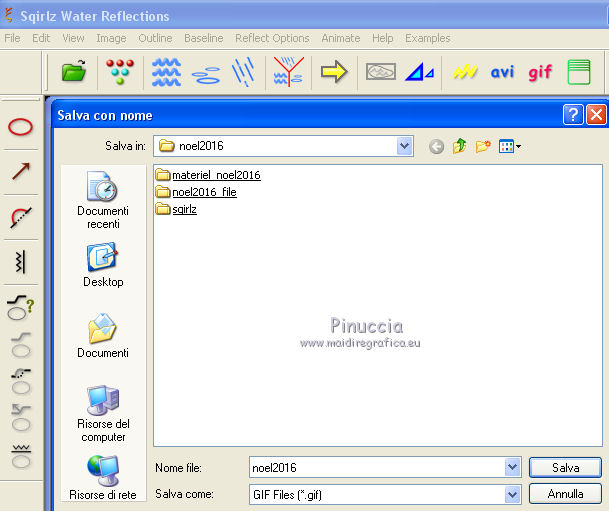This screenshot has width=609, height=511.
Task: Open the Help menu
Action: 383,38
